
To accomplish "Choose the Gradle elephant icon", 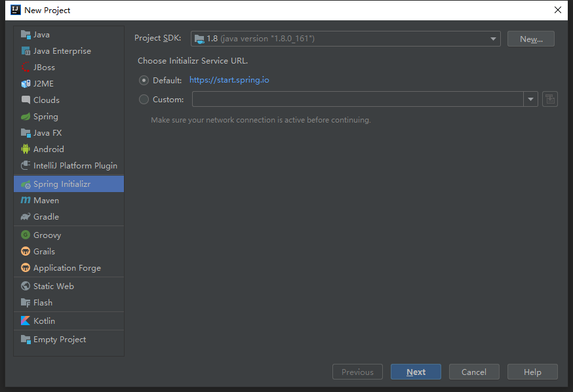I will pos(26,216).
